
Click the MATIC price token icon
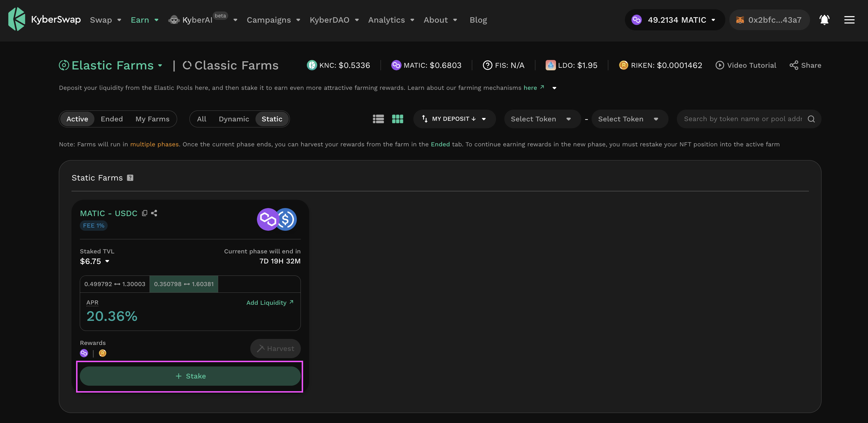point(396,65)
